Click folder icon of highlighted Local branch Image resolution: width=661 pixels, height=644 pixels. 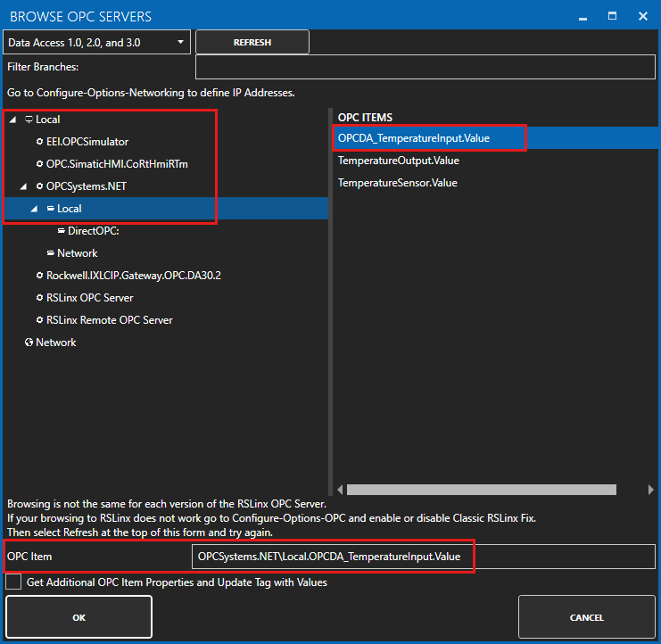pos(51,208)
